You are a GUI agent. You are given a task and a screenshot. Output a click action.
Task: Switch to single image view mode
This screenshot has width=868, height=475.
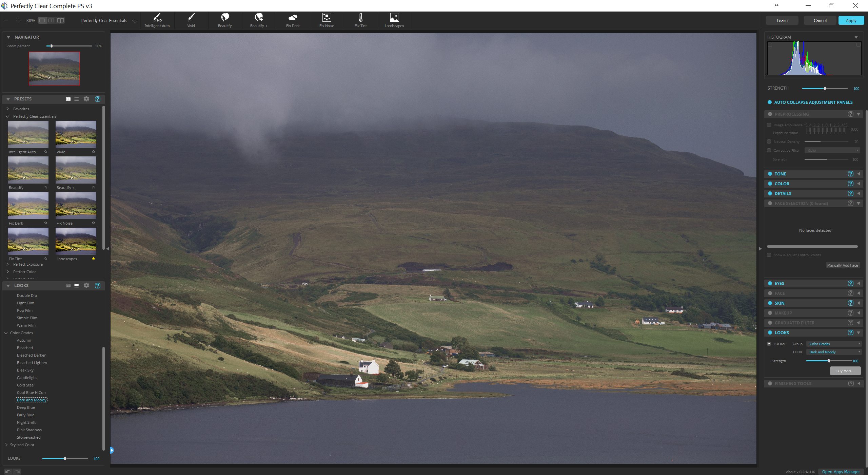coord(42,20)
